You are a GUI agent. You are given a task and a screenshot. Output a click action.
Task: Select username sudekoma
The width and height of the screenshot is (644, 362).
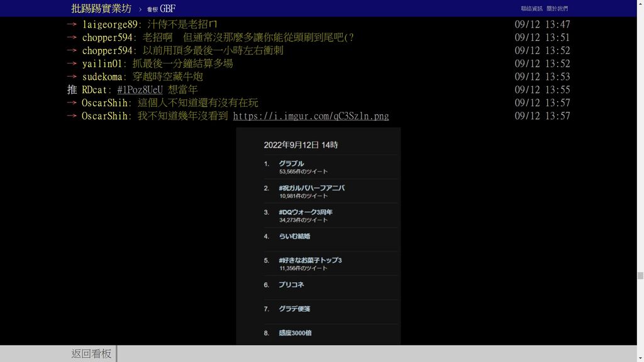pyautogui.click(x=102, y=77)
